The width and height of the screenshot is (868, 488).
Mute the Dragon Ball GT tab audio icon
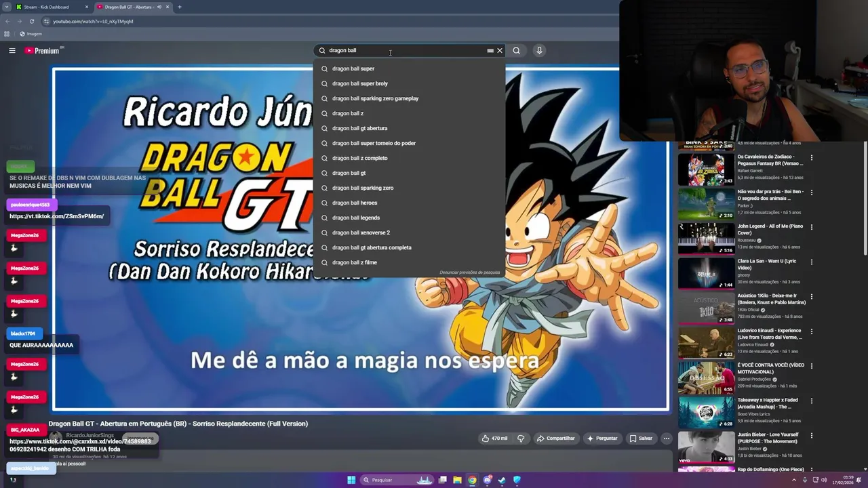159,7
